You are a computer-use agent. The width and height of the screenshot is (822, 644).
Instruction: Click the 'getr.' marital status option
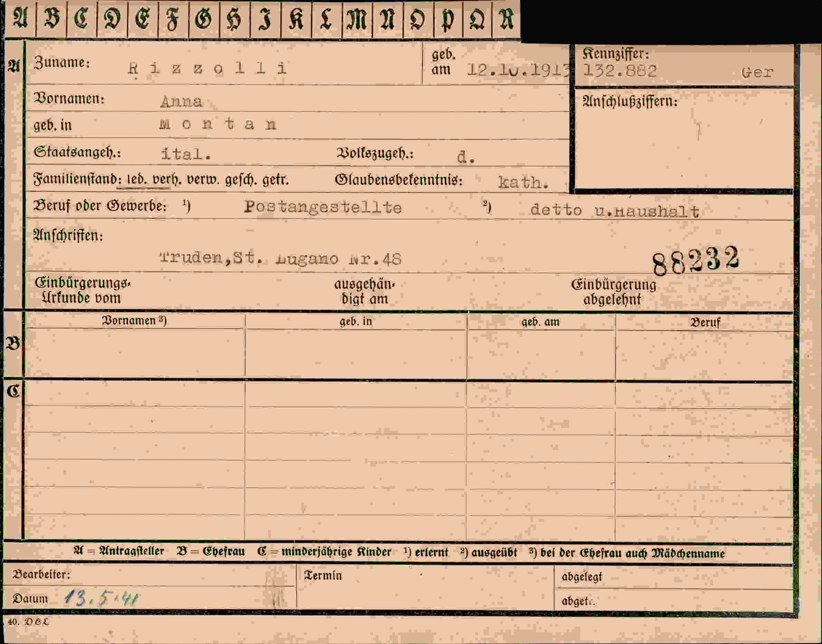275,180
